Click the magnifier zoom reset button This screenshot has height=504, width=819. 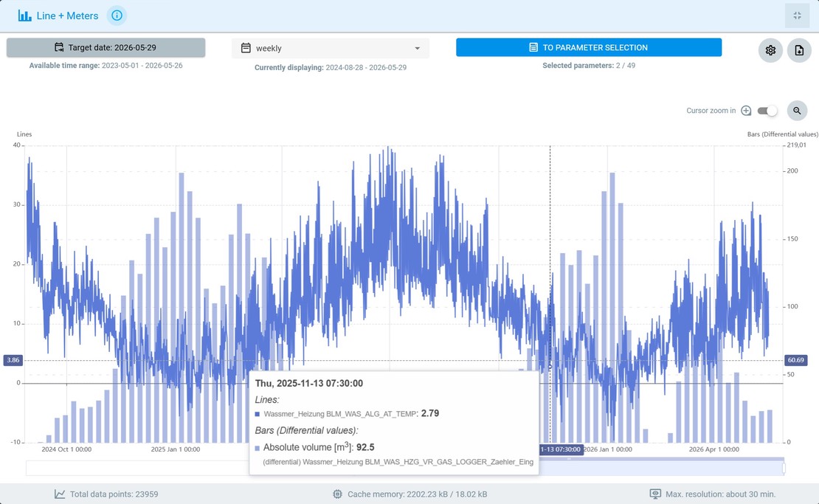(797, 111)
